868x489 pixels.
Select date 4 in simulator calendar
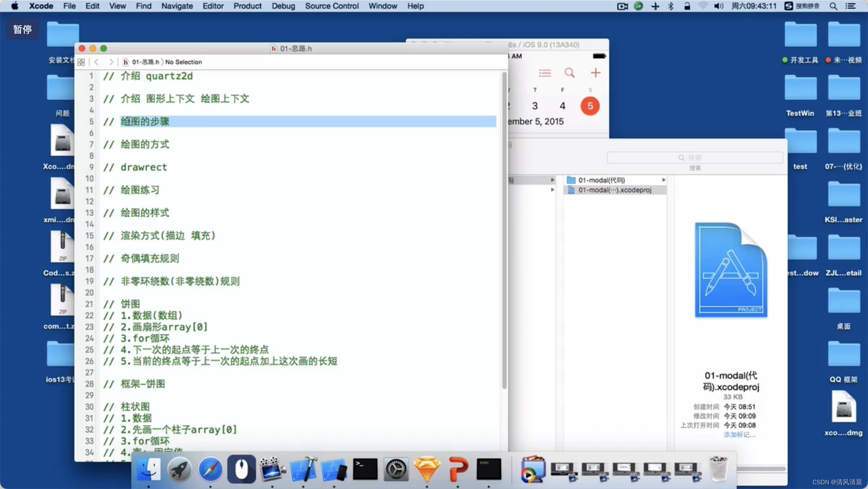click(x=562, y=106)
